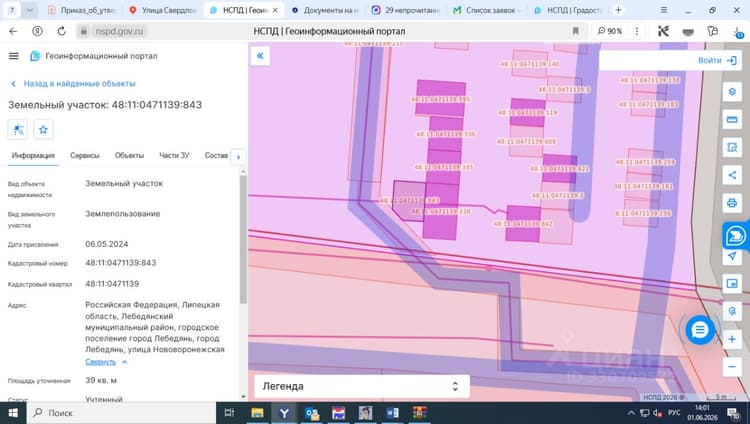Open the hamburger menu of the geoportal
Image resolution: width=750 pixels, height=424 pixels.
tap(14, 56)
